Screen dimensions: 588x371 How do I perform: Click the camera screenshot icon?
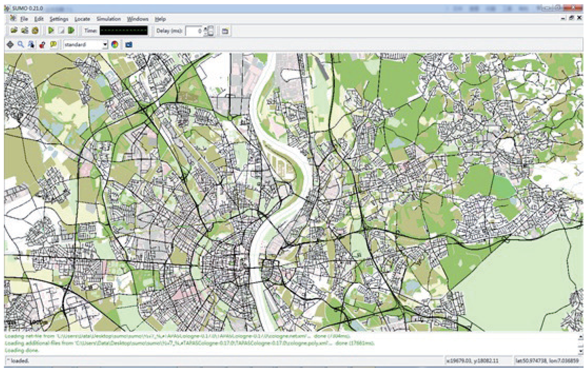tap(129, 45)
